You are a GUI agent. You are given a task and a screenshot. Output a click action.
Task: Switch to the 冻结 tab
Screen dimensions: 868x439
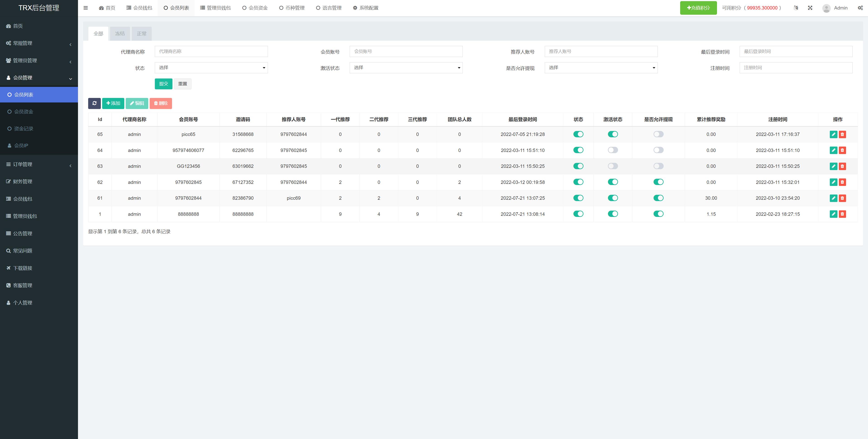[x=120, y=34]
